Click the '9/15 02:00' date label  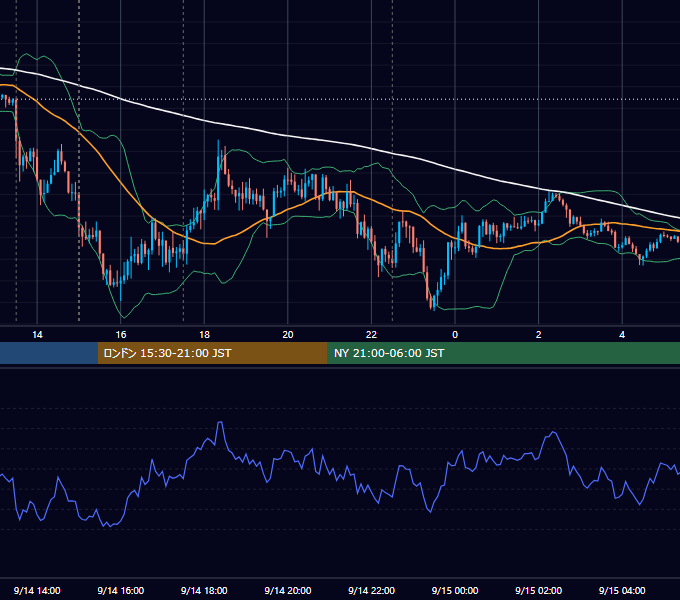pyautogui.click(x=539, y=590)
